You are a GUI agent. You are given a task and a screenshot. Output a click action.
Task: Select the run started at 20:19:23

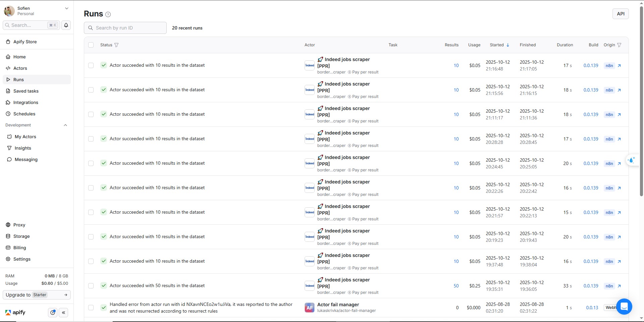tap(91, 237)
